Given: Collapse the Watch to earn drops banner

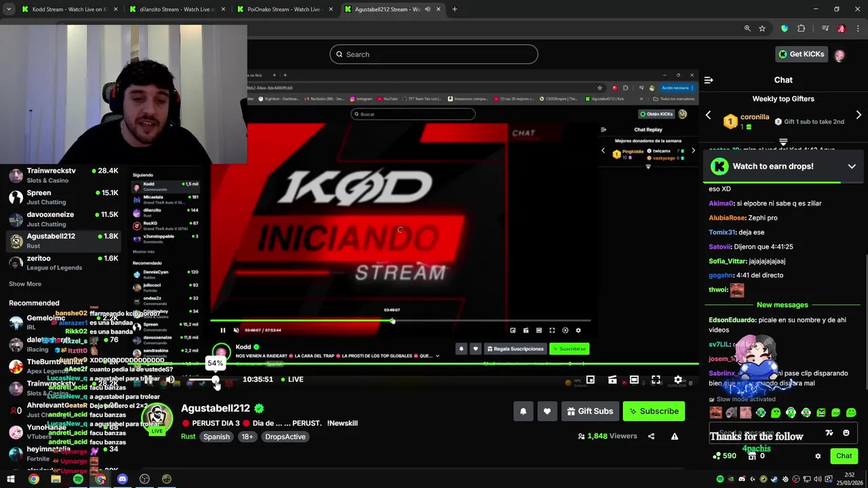Looking at the screenshot, I should pyautogui.click(x=852, y=166).
